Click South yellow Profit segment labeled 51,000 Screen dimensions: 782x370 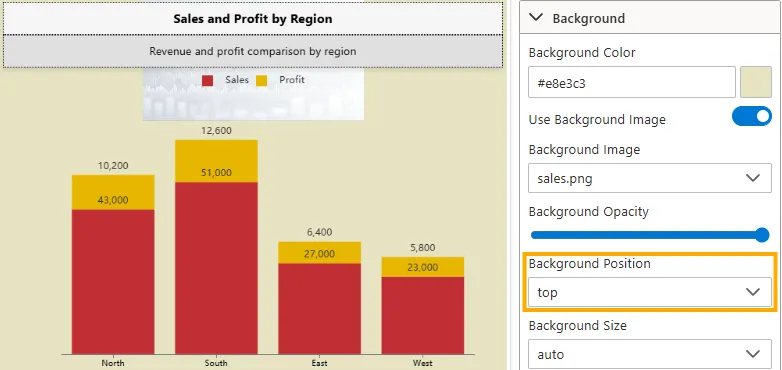coord(216,161)
